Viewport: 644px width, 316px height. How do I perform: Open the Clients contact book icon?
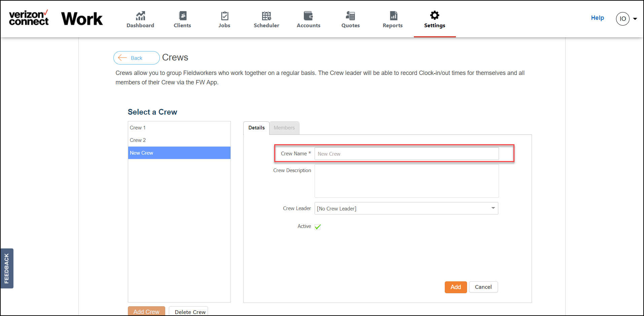[x=182, y=16]
